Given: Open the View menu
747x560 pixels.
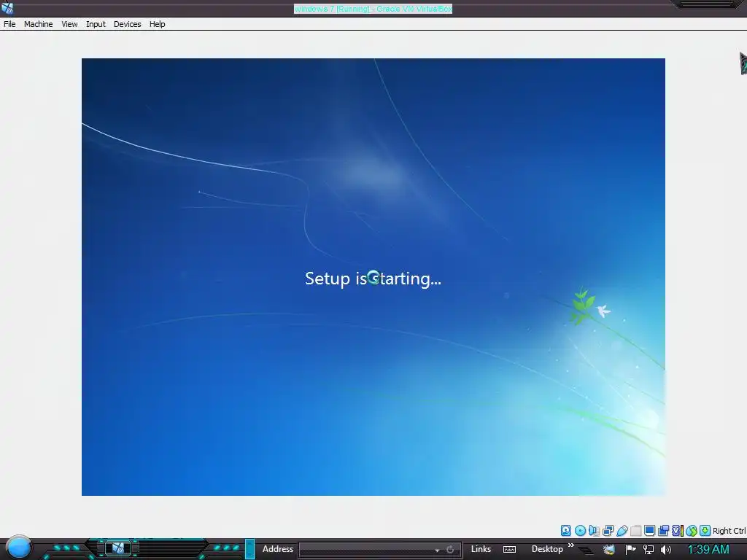Looking at the screenshot, I should 69,24.
